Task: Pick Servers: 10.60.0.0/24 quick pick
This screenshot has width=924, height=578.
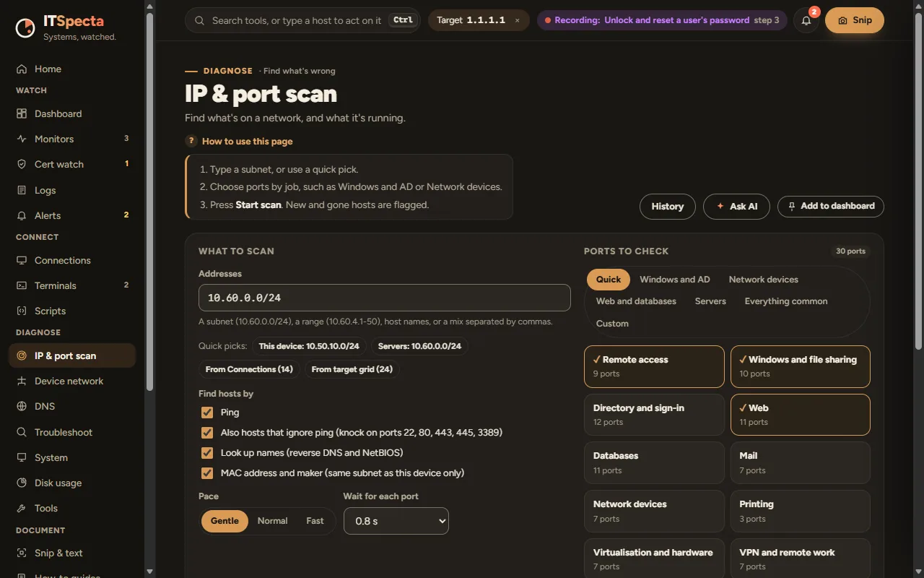Action: point(419,346)
